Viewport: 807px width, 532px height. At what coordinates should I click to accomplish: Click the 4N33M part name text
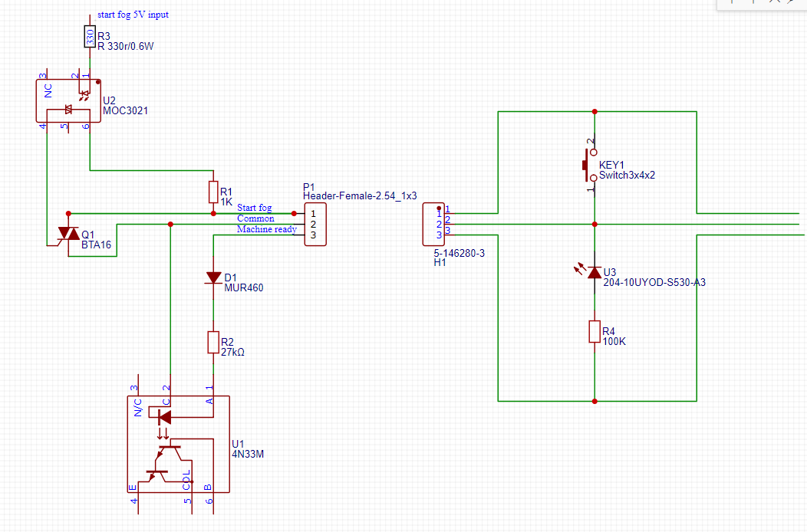pos(248,455)
